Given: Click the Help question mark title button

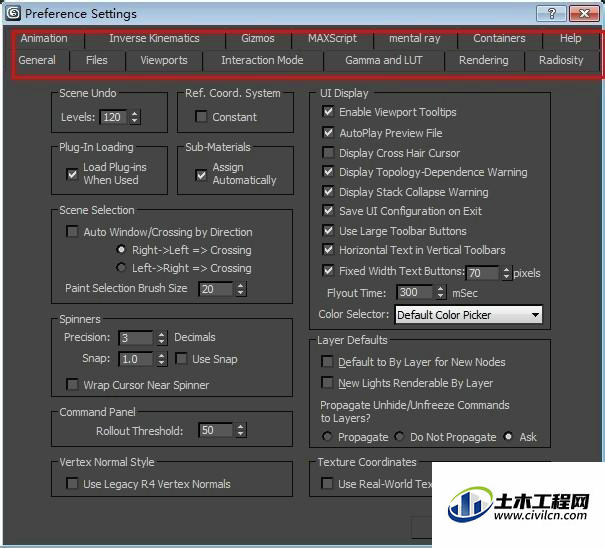Looking at the screenshot, I should point(551,14).
